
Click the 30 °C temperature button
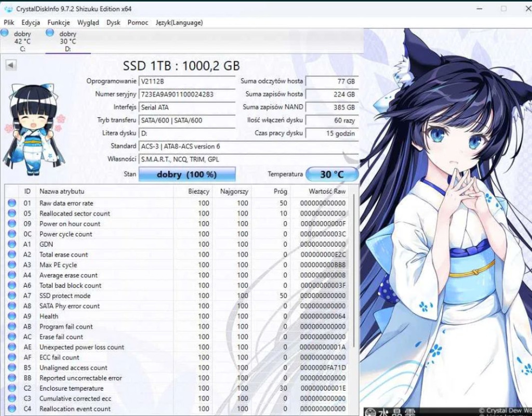click(332, 175)
